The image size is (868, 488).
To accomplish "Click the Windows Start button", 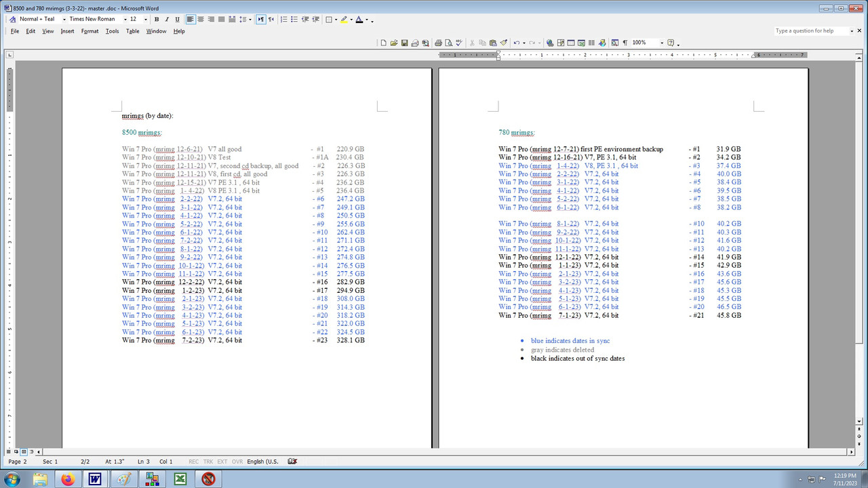I will pyautogui.click(x=13, y=479).
